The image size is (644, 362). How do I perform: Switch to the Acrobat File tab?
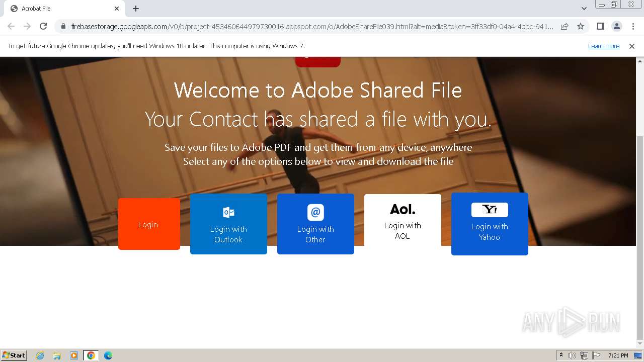[64, 9]
